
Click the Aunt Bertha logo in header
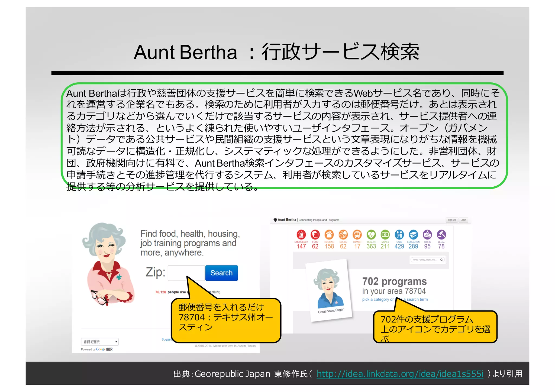pos(285,220)
